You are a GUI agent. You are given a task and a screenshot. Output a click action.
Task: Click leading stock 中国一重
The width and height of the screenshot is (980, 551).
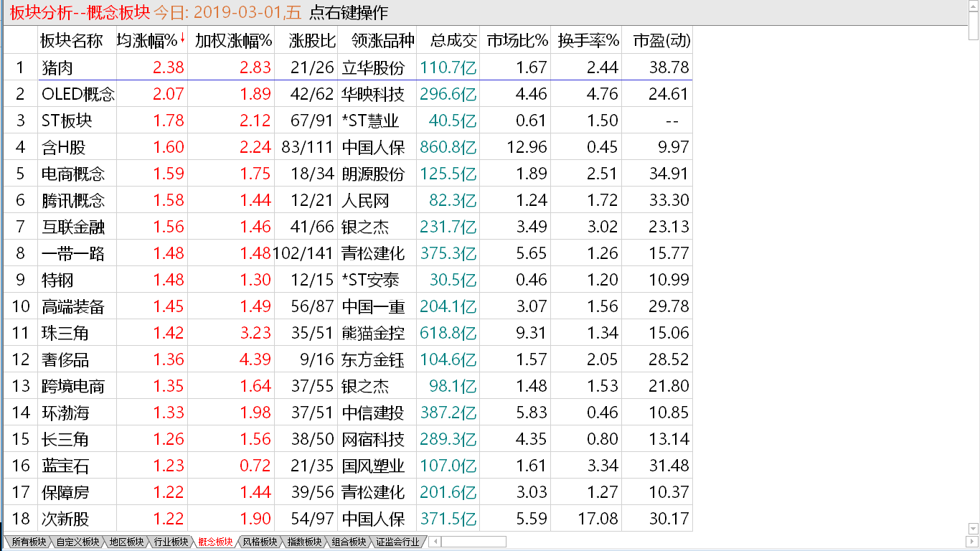click(x=373, y=306)
